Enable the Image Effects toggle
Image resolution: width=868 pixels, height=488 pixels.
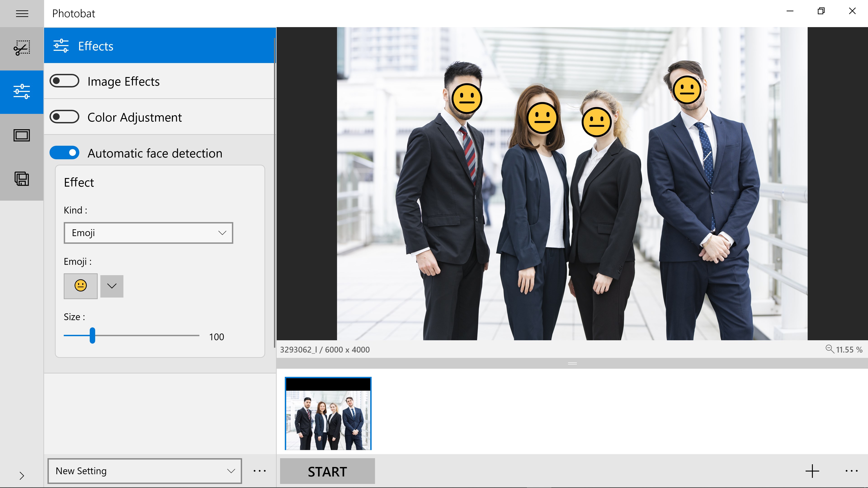64,81
